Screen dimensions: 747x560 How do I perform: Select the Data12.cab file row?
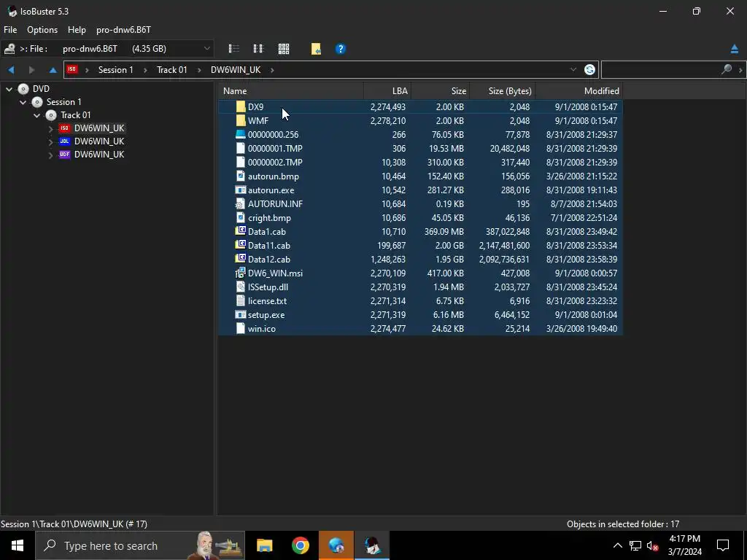tap(420, 259)
